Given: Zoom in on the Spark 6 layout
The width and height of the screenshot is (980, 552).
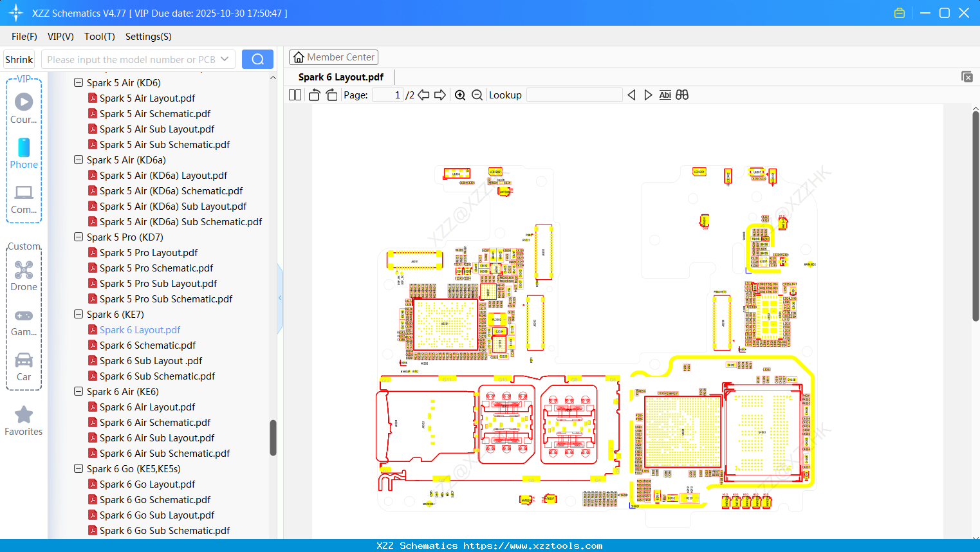Looking at the screenshot, I should (x=460, y=95).
